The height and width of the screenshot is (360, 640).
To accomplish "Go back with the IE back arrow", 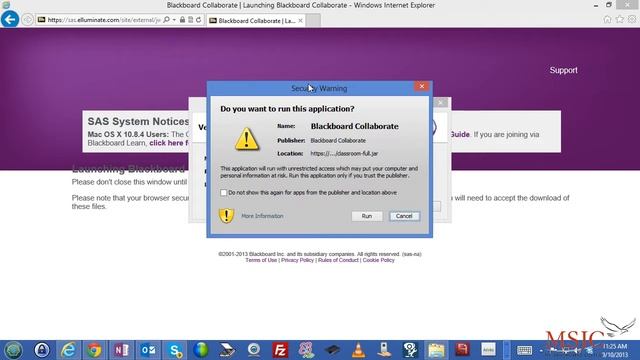I will [x=10, y=19].
